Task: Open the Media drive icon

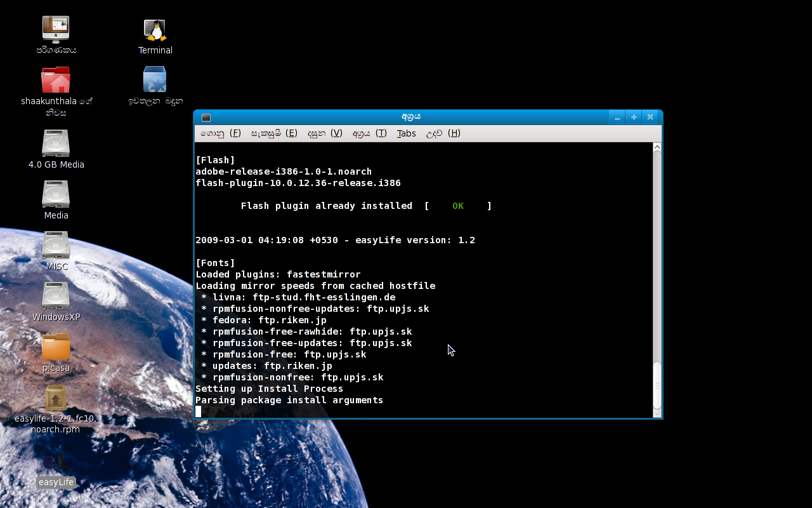Action: coord(56,194)
